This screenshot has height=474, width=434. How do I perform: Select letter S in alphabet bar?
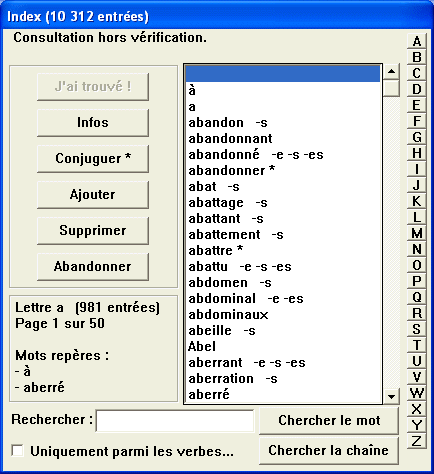pyautogui.click(x=416, y=329)
